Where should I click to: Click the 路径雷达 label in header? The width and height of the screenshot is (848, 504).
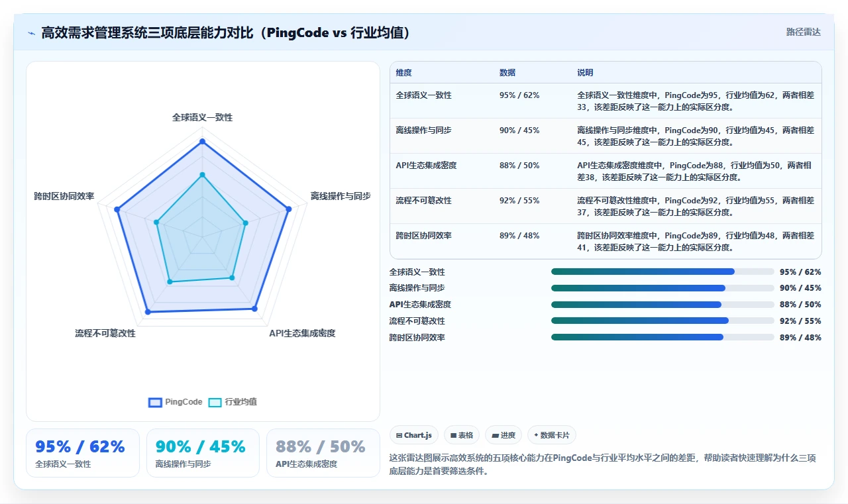tap(803, 32)
